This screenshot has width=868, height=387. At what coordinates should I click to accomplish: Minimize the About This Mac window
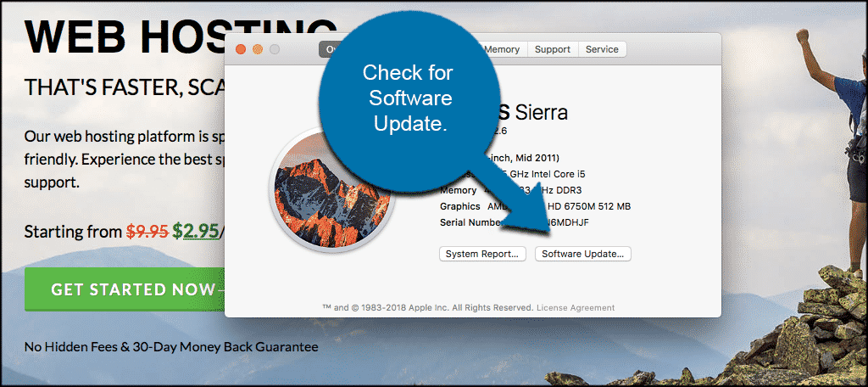coord(258,49)
